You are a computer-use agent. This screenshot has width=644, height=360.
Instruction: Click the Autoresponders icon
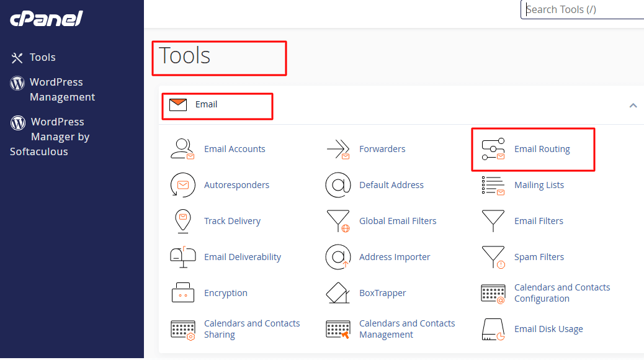[183, 185]
